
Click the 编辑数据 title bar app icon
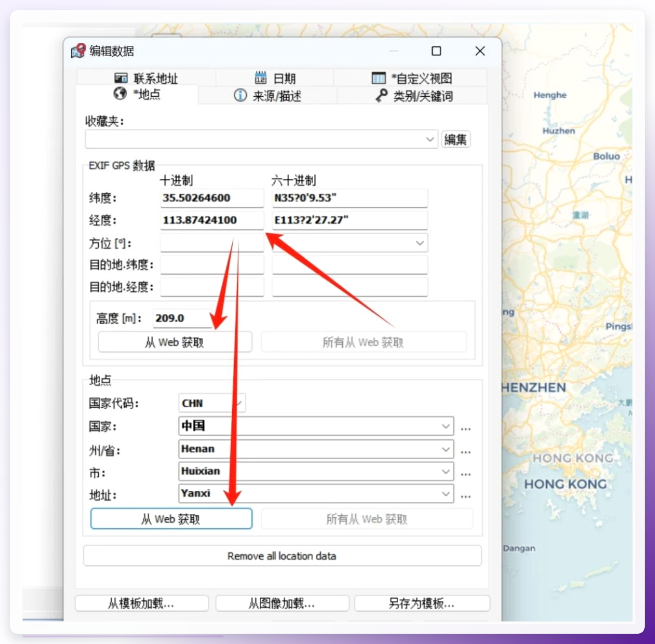pos(79,51)
